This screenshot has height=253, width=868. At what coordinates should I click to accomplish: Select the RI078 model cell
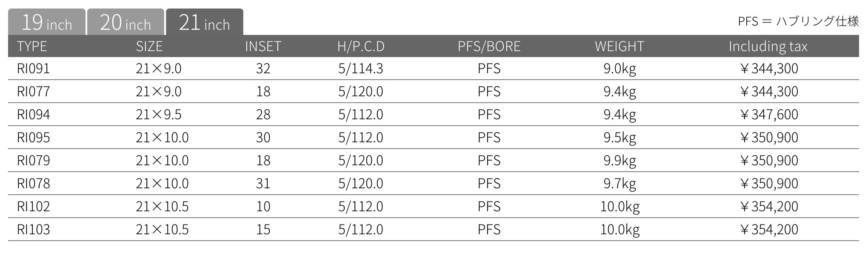[34, 184]
